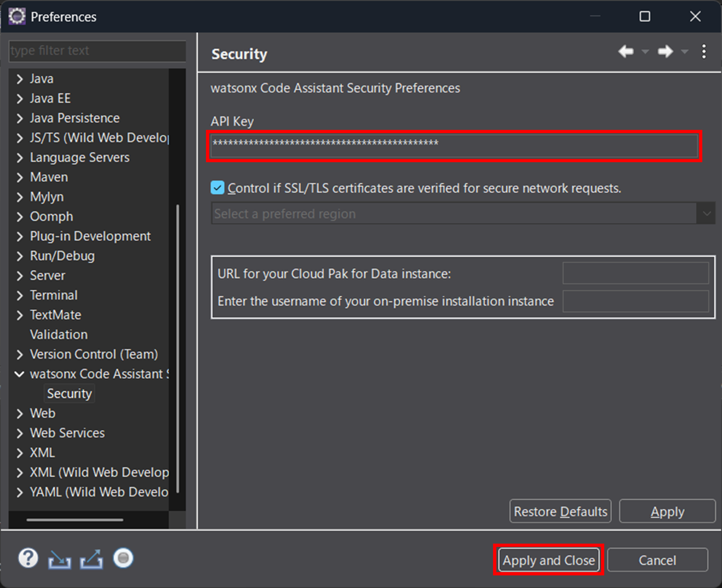Select the Validation preferences item

59,335
